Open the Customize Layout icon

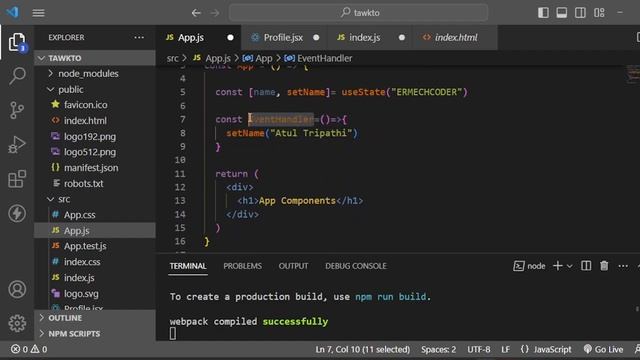(x=599, y=13)
